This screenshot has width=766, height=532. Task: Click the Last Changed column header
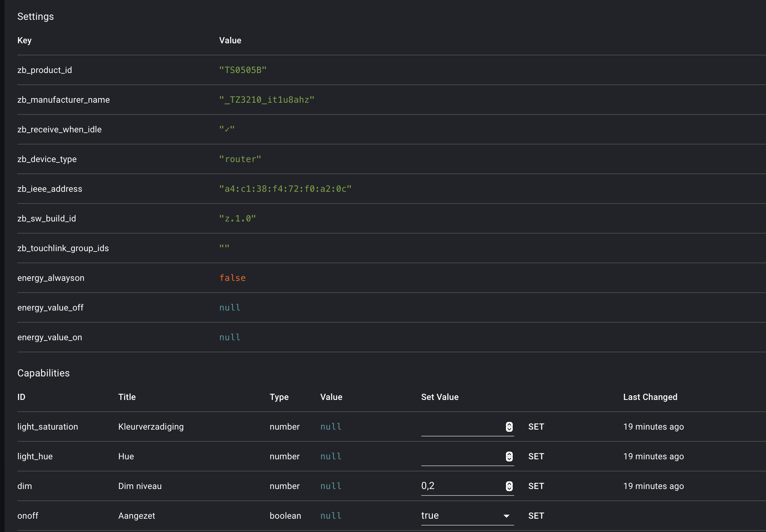pos(650,397)
